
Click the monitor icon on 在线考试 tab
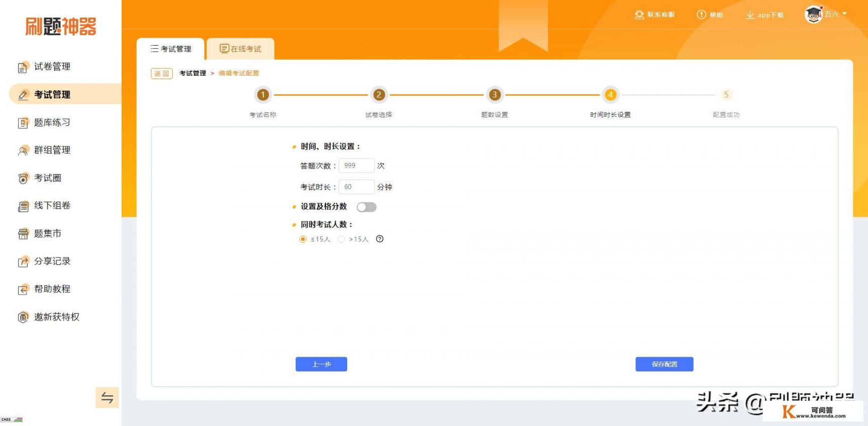(x=225, y=49)
